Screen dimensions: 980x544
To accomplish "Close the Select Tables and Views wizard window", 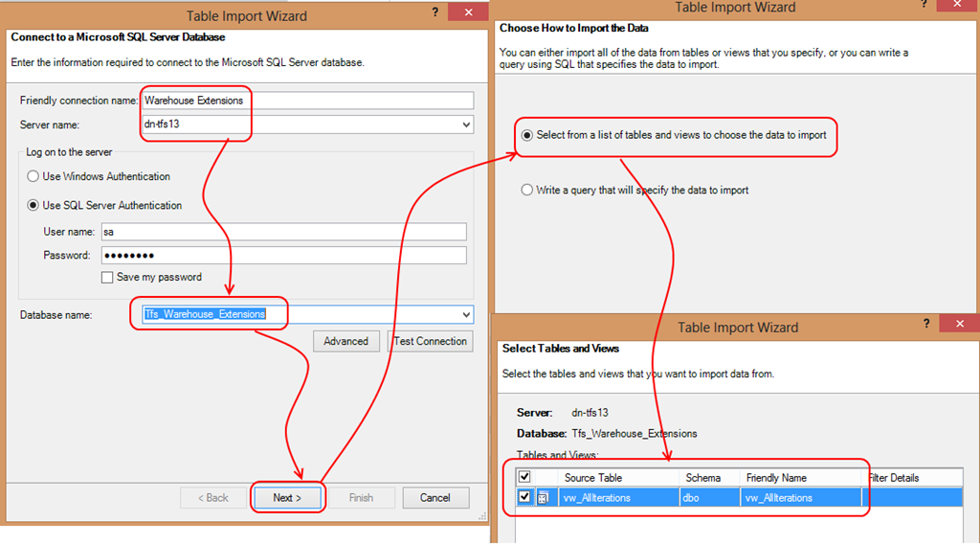I will 961,327.
